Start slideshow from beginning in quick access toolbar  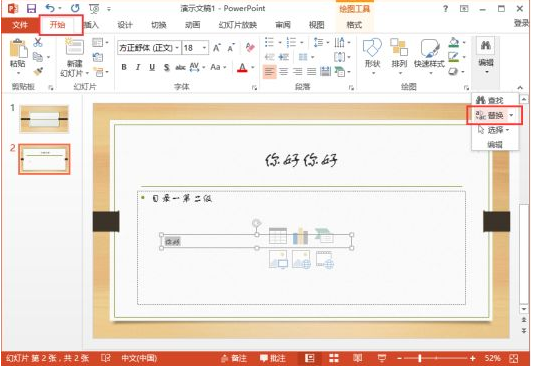pyautogui.click(x=94, y=9)
